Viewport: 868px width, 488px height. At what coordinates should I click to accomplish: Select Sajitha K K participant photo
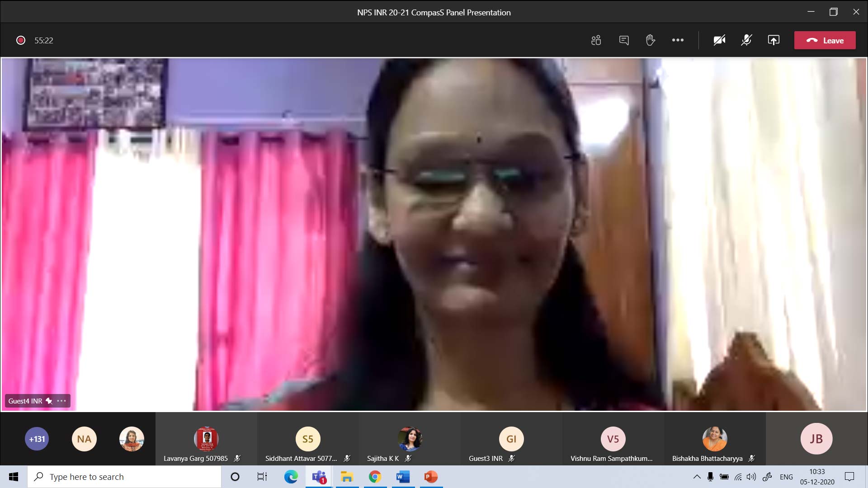coord(410,439)
